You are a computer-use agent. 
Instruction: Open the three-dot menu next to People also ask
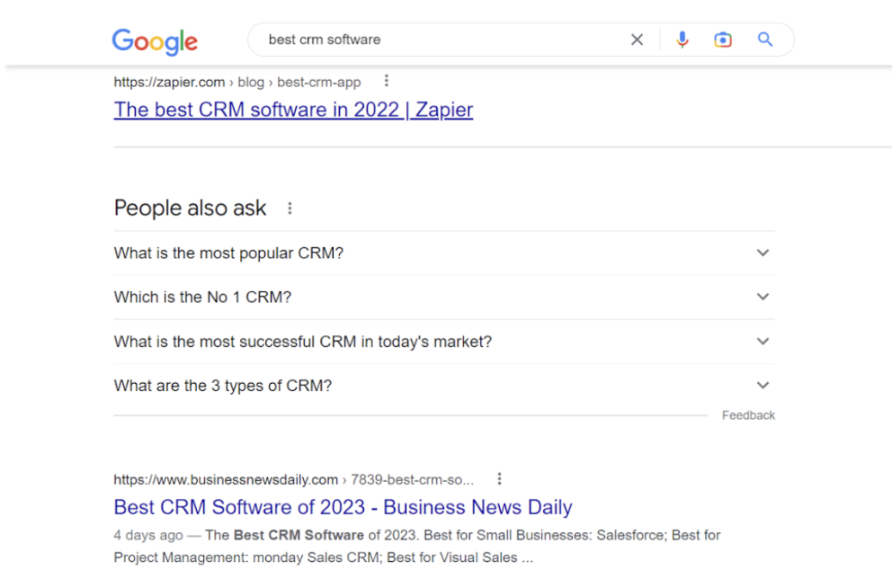click(290, 208)
